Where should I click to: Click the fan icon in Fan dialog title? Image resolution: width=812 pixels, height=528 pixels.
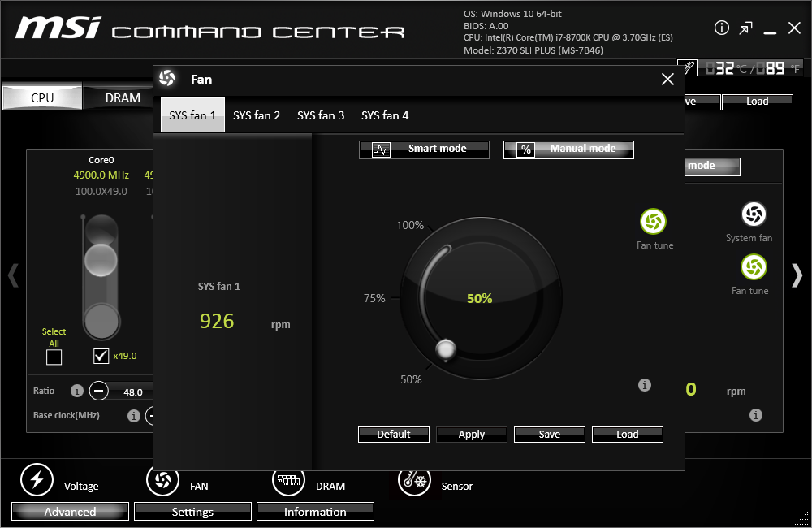pos(166,78)
